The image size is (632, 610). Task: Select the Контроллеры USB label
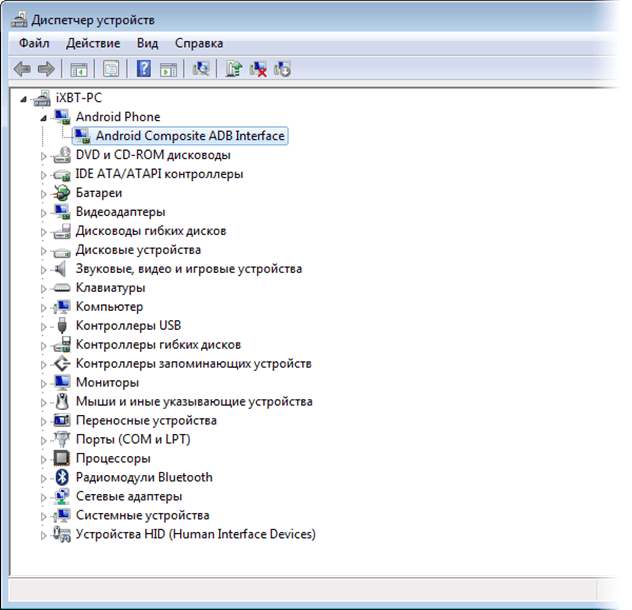pyautogui.click(x=128, y=325)
